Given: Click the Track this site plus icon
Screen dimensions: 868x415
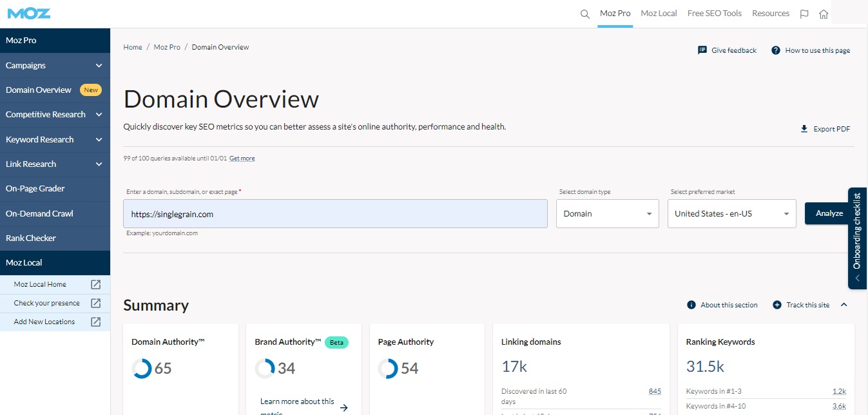Looking at the screenshot, I should 777,305.
